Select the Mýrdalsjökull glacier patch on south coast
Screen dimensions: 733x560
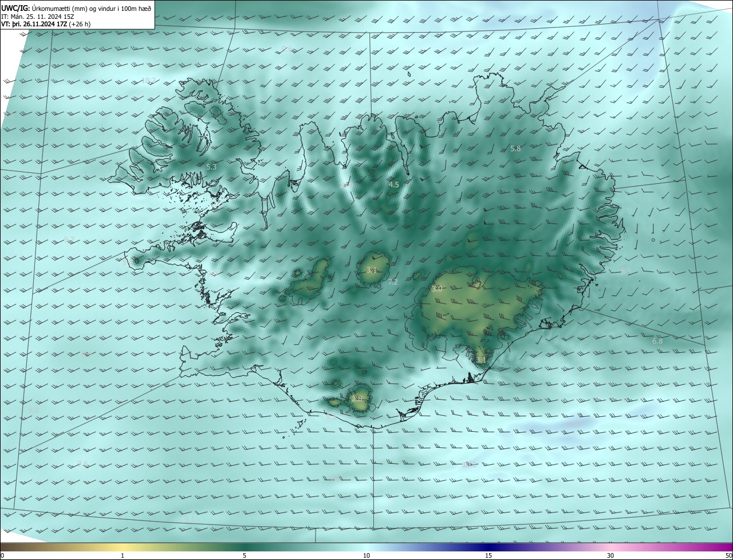point(360,399)
